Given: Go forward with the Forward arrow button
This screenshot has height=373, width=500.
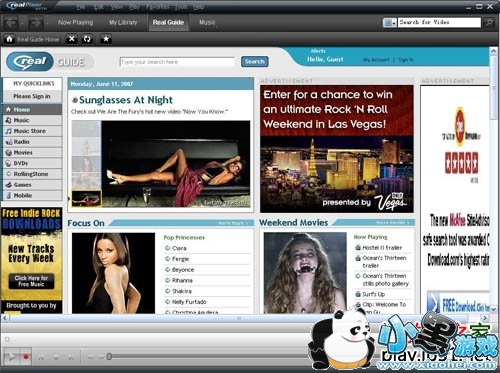Looking at the screenshot, I should [35, 23].
